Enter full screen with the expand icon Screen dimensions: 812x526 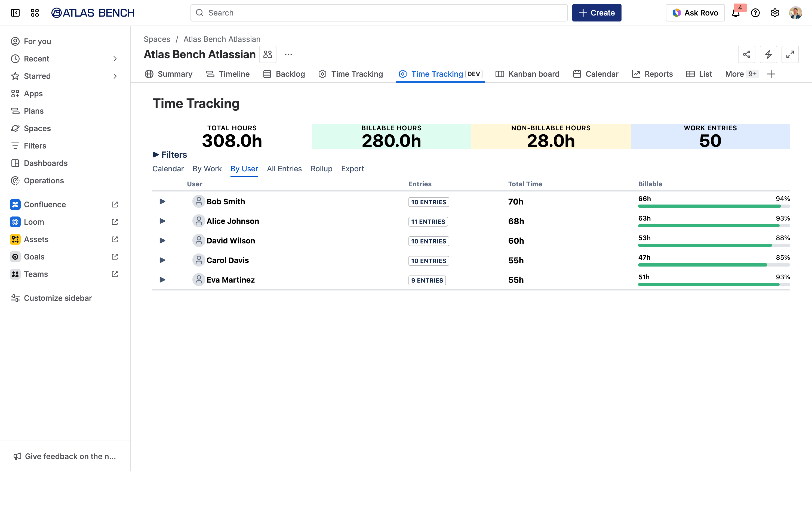790,55
